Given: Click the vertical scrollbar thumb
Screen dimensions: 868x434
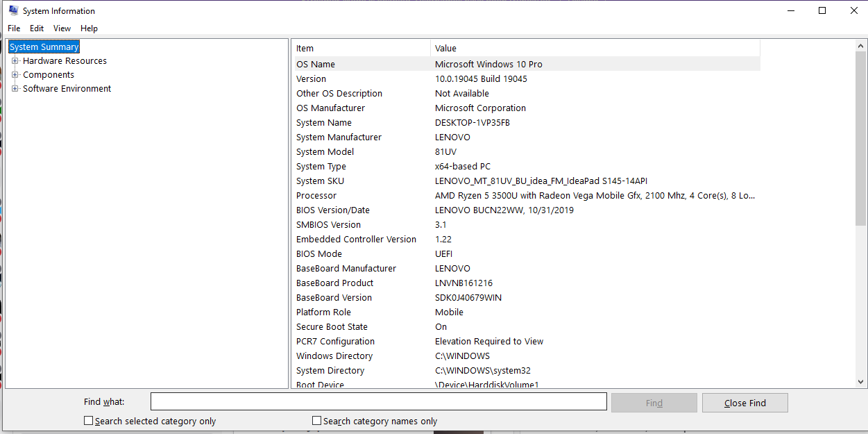Looking at the screenshot, I should [x=861, y=138].
